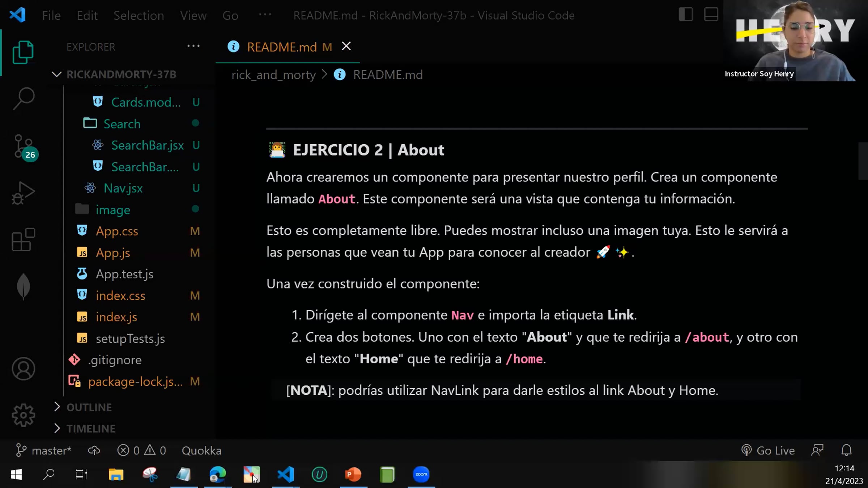
Task: Open the Accounts icon in activity bar
Action: pos(24,369)
